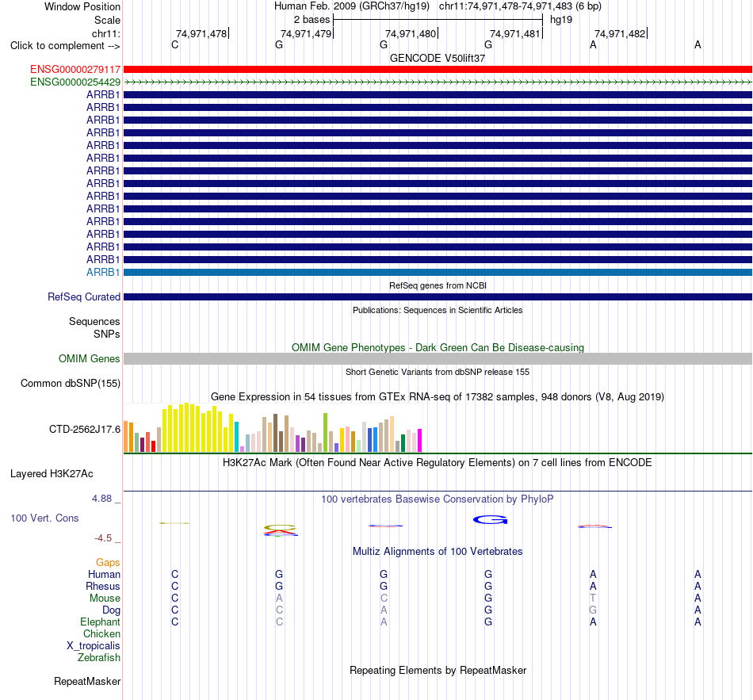
Task: Open the GTEx Gene Expression track title
Action: [438, 397]
